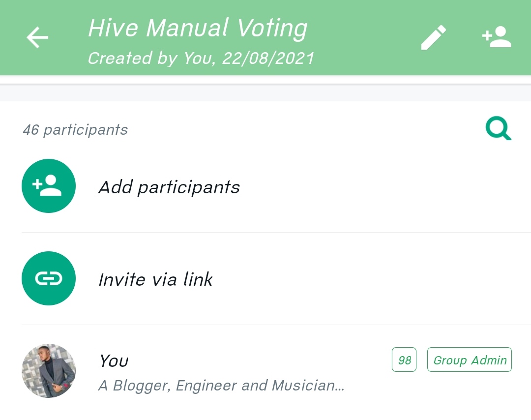The height and width of the screenshot is (420, 531).
Task: Tap the 46 participants counter label
Action: click(76, 130)
